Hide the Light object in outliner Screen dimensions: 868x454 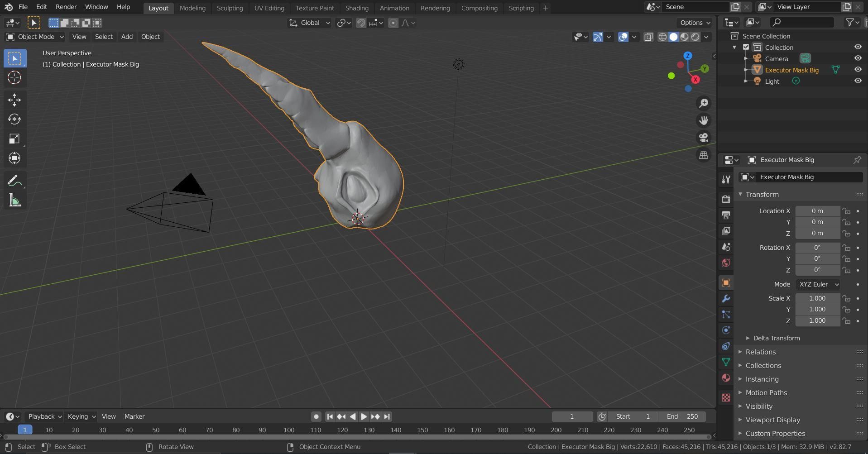pyautogui.click(x=858, y=81)
